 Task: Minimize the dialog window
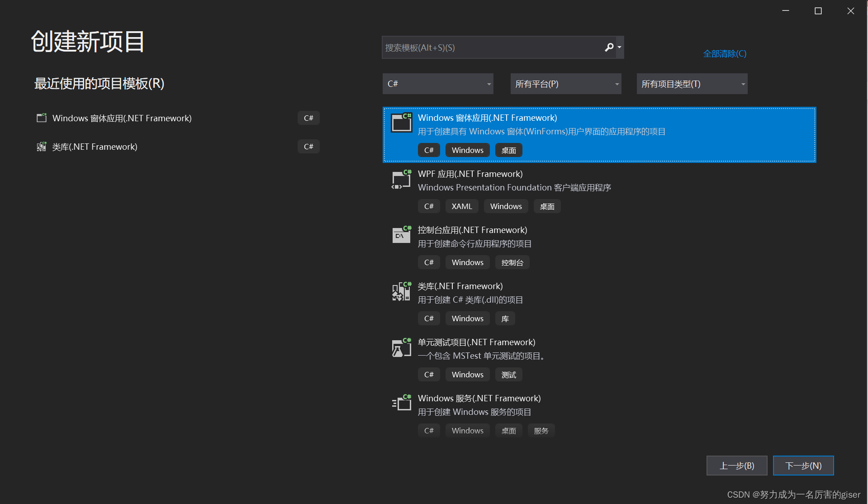[786, 11]
